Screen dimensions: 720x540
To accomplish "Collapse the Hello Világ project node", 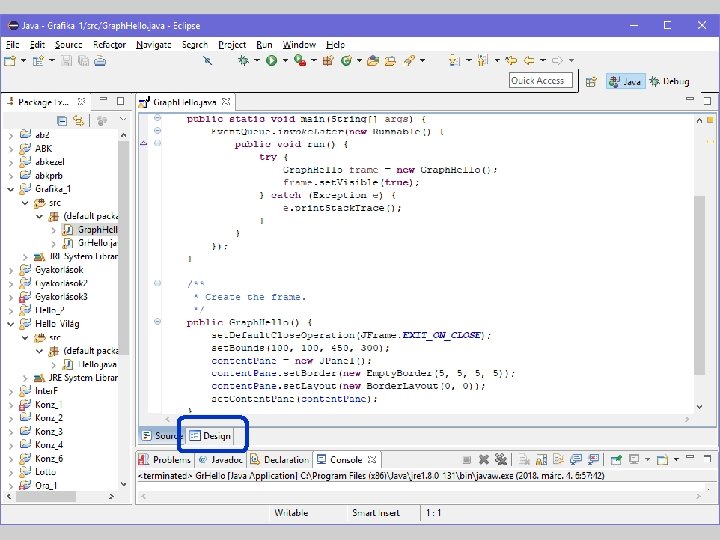I will [11, 324].
